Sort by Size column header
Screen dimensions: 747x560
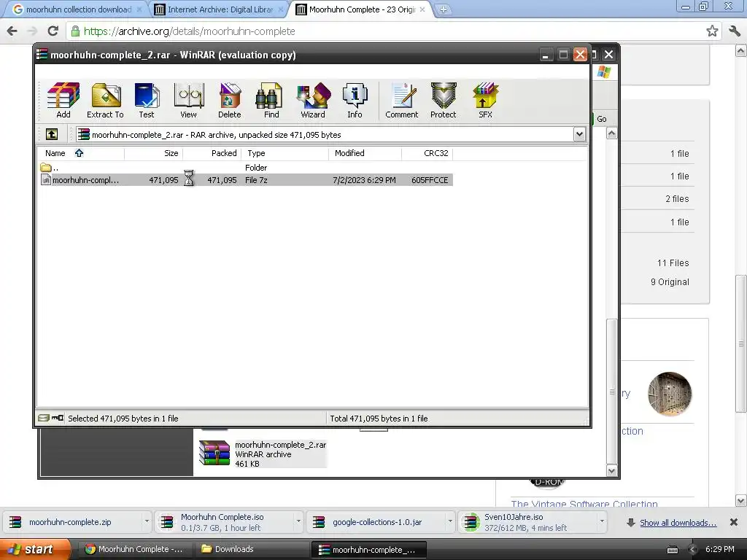pos(153,153)
